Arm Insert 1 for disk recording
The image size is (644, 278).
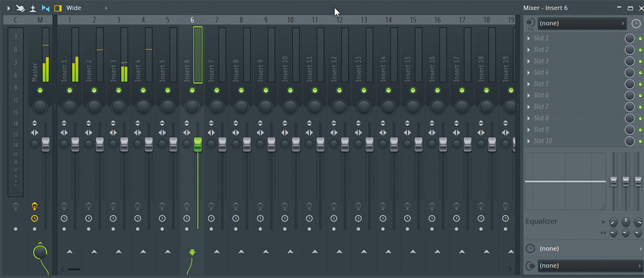point(64,206)
